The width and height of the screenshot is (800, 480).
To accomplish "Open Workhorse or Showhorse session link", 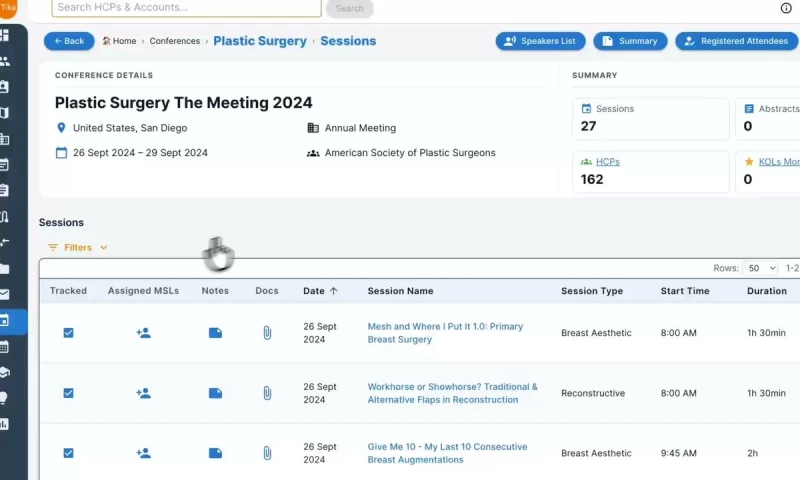I will [x=452, y=393].
